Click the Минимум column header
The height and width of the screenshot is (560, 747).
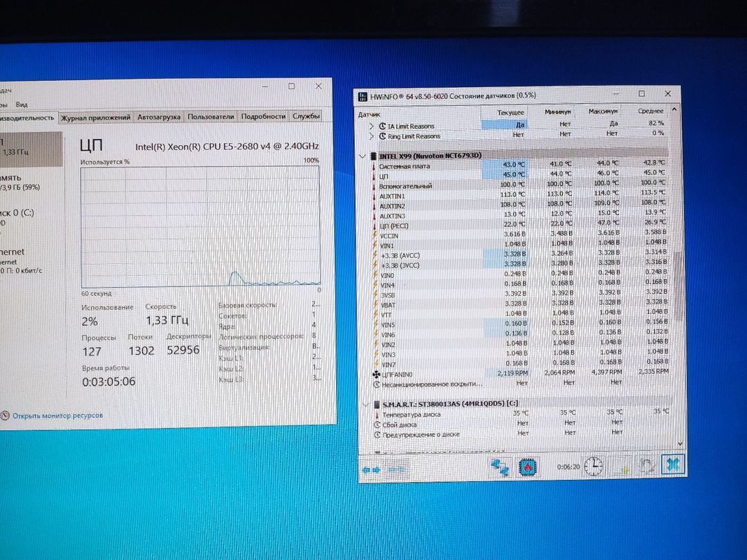[557, 111]
